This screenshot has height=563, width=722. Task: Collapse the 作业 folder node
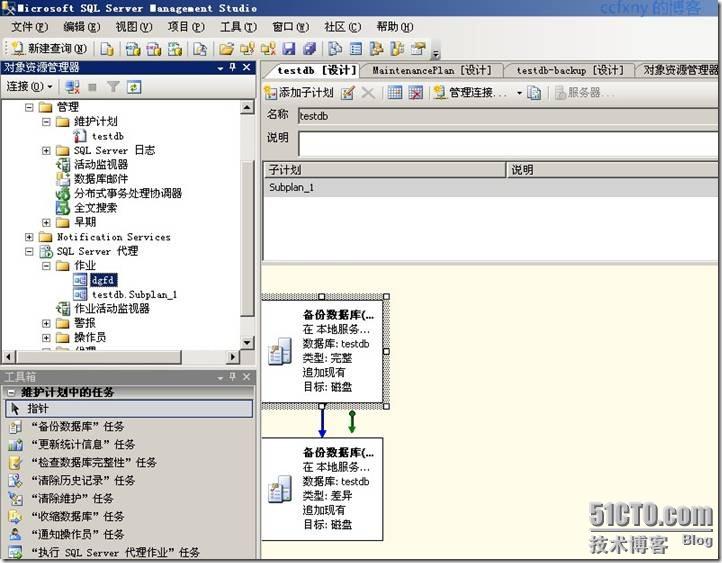coord(46,266)
